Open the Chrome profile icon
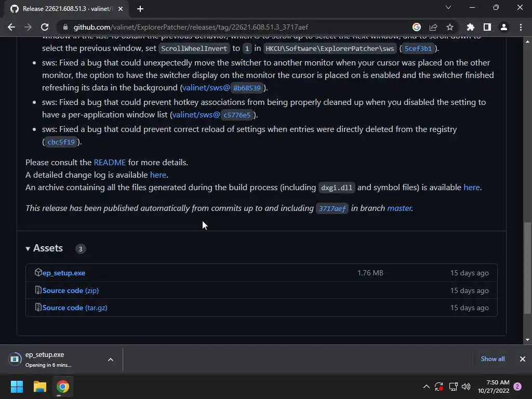Viewport: 532px width, 399px height. [504, 27]
